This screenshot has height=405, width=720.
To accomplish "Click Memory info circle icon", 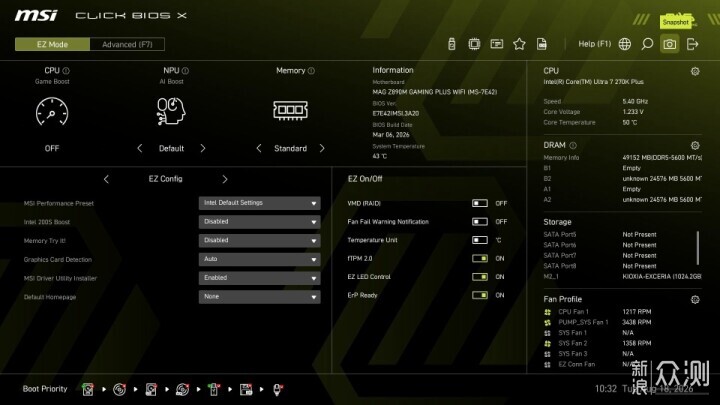I will coord(311,71).
